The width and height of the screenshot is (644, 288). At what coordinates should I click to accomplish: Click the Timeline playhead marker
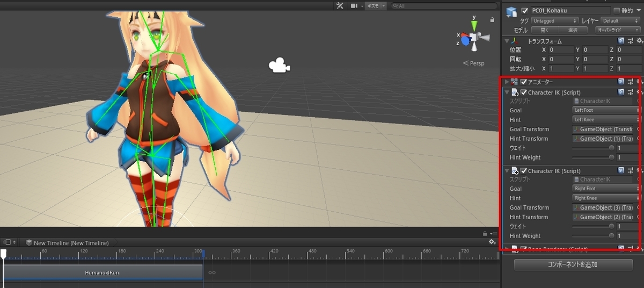tap(3, 253)
